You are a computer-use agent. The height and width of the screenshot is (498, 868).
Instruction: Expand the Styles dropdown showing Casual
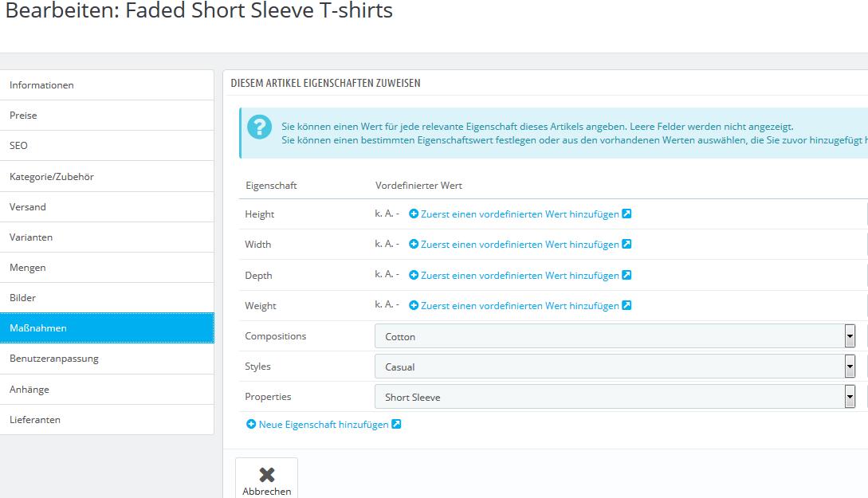[x=615, y=367]
